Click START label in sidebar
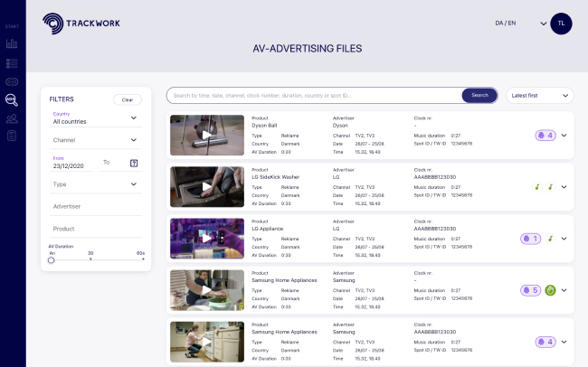 point(12,26)
